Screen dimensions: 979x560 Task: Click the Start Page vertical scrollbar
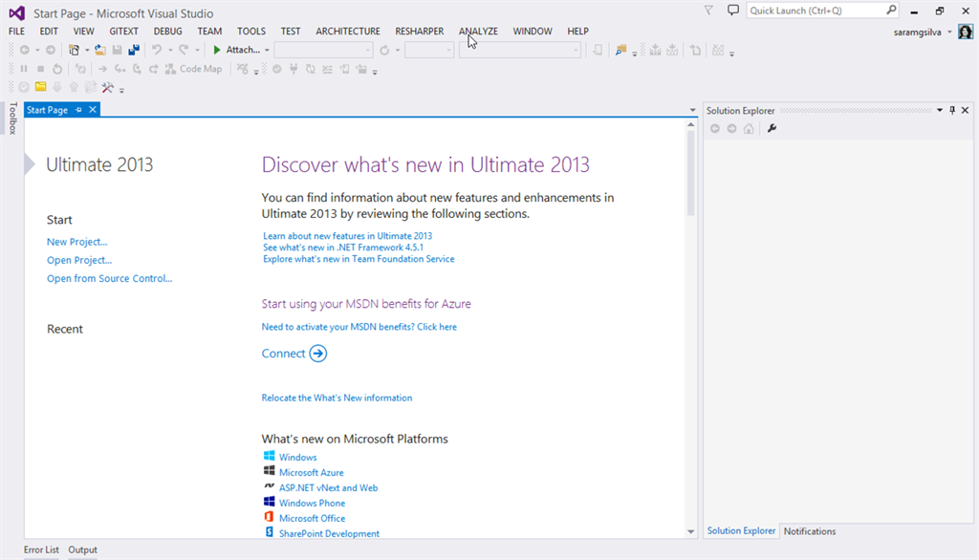pos(691,172)
